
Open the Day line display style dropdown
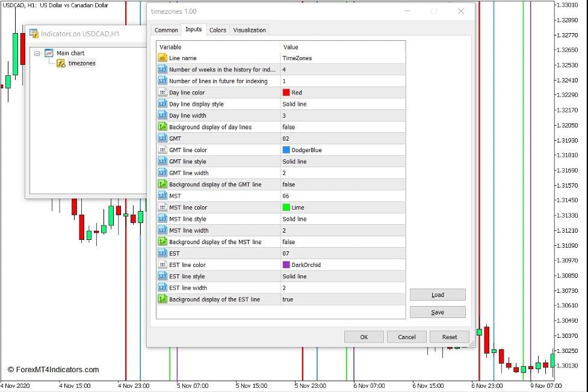click(x=342, y=104)
